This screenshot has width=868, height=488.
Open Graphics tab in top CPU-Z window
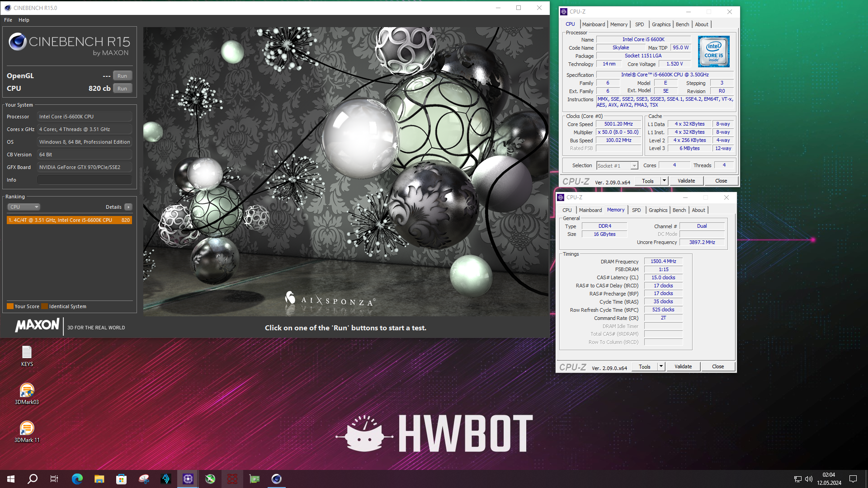coord(661,24)
